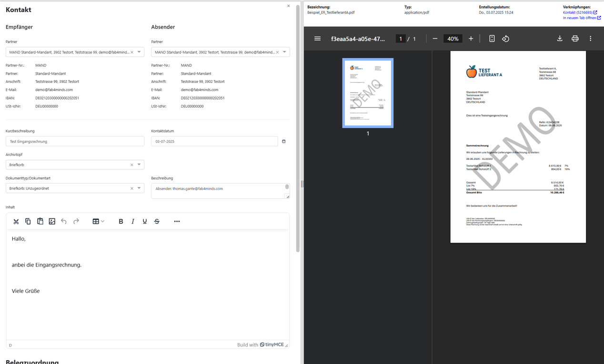The width and height of the screenshot is (604, 364).
Task: Toggle the PDF sidebar menu
Action: pos(318,39)
